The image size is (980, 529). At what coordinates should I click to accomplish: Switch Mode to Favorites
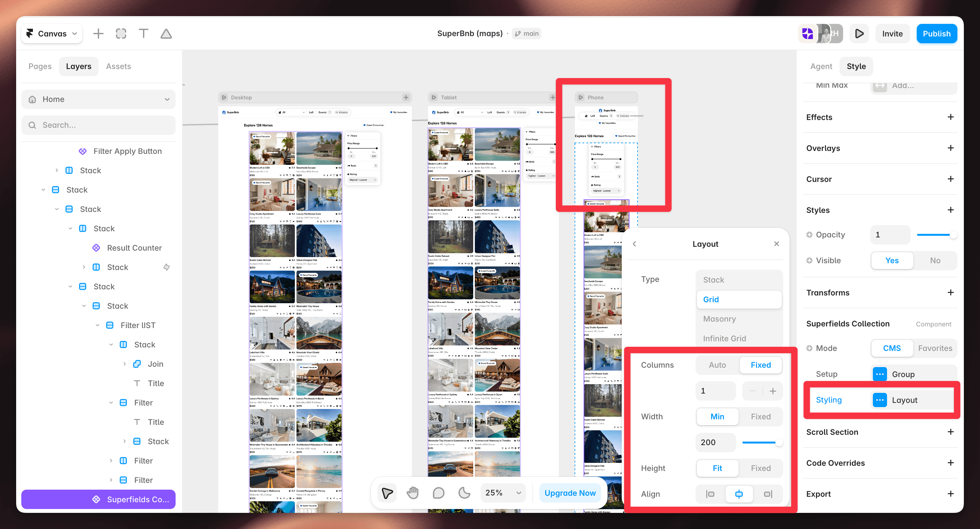pyautogui.click(x=935, y=348)
